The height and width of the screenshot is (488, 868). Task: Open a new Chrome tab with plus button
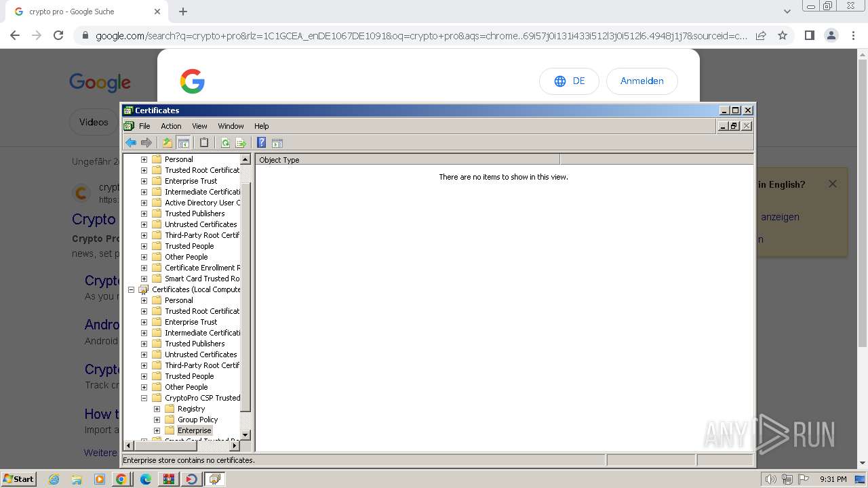[183, 12]
